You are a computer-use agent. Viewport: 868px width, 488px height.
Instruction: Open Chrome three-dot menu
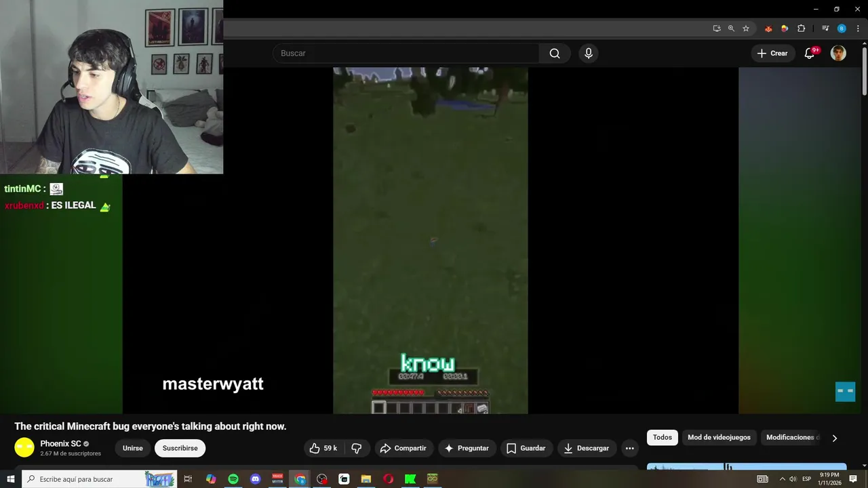[x=858, y=28]
